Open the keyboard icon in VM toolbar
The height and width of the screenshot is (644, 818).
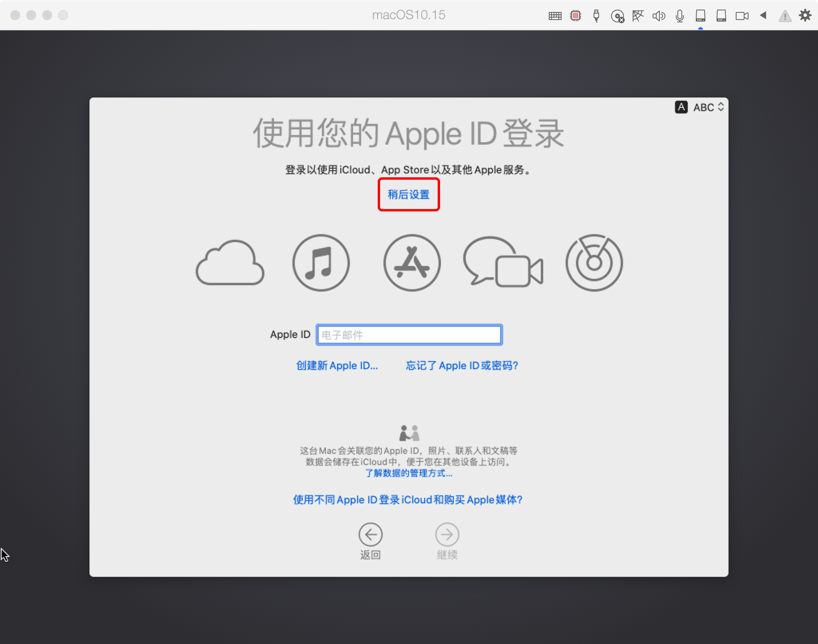[555, 16]
